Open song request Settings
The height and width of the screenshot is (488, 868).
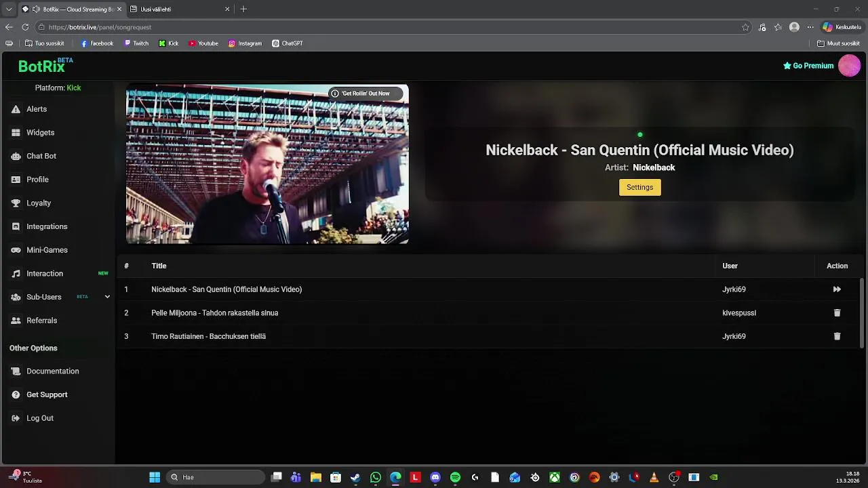[639, 188]
